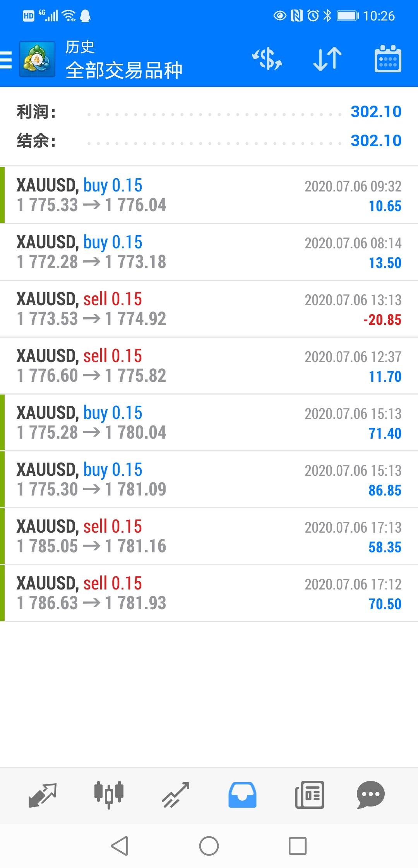Open the calendar date range picker
The width and height of the screenshot is (418, 868).
[387, 59]
